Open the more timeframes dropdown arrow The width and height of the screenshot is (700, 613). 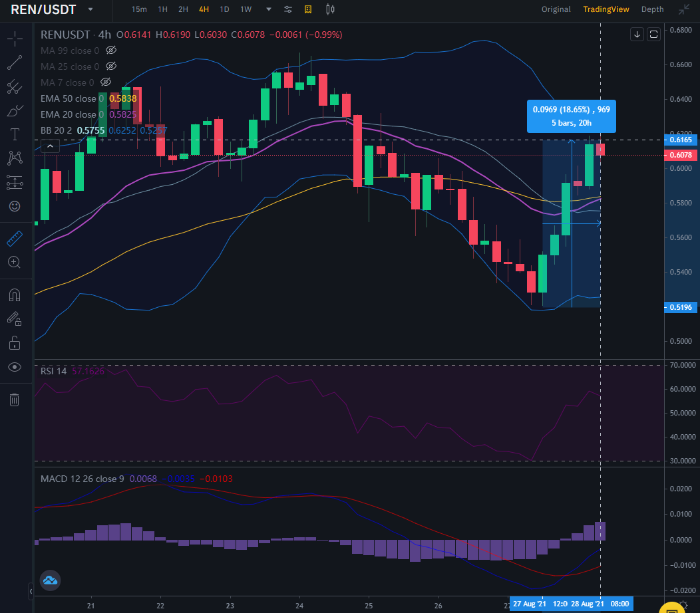pyautogui.click(x=269, y=9)
